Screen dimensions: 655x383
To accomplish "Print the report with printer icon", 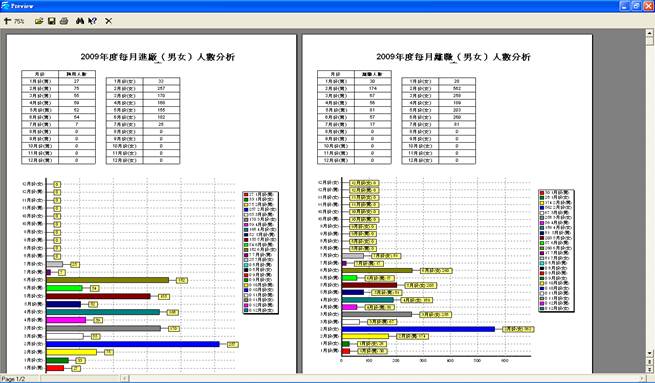I will 64,21.
